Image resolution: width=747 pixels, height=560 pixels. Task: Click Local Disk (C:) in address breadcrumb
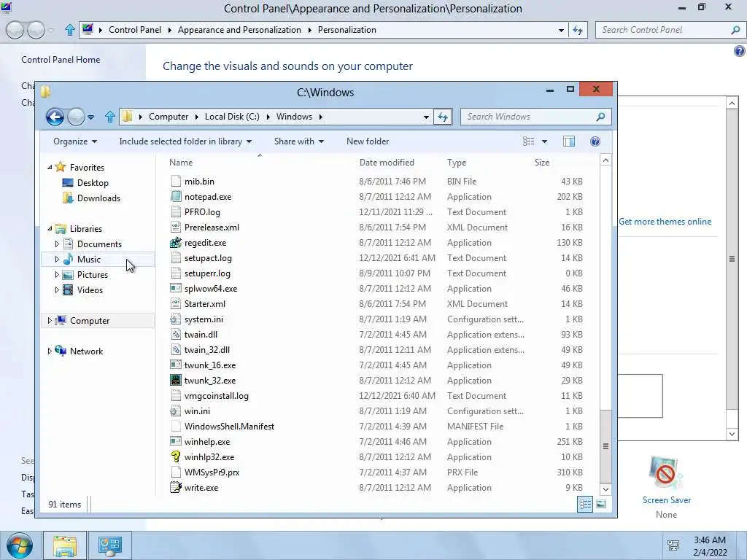pos(232,117)
